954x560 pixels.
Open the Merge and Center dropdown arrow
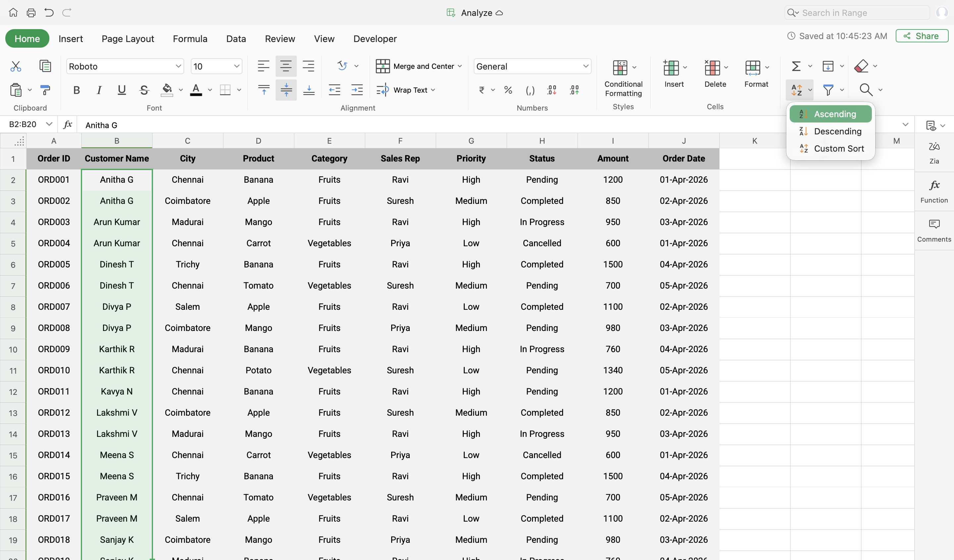(x=460, y=66)
